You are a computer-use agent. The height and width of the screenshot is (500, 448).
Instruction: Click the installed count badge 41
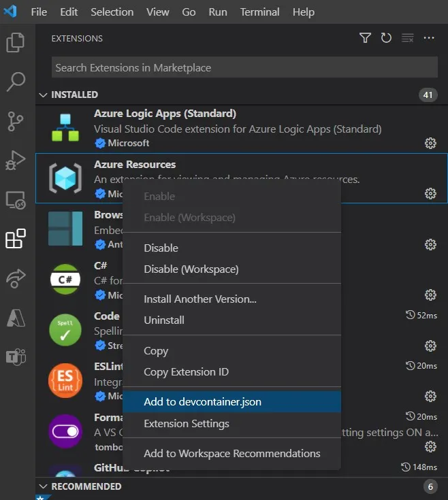428,95
